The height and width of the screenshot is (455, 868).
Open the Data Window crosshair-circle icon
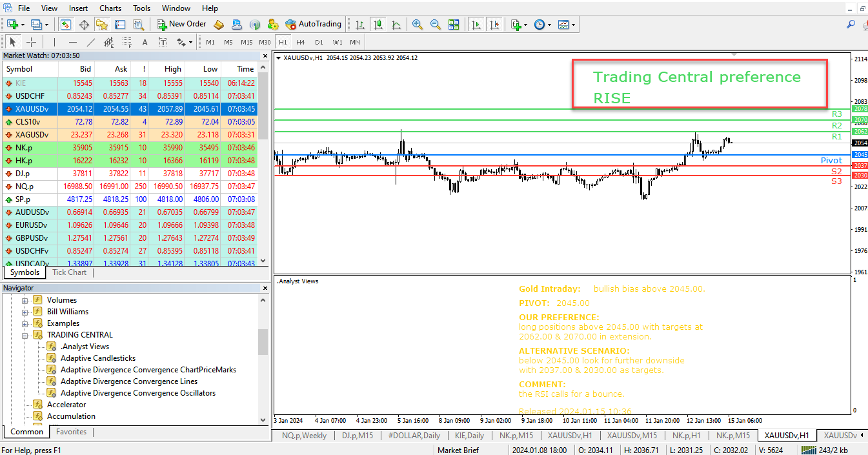[x=84, y=25]
